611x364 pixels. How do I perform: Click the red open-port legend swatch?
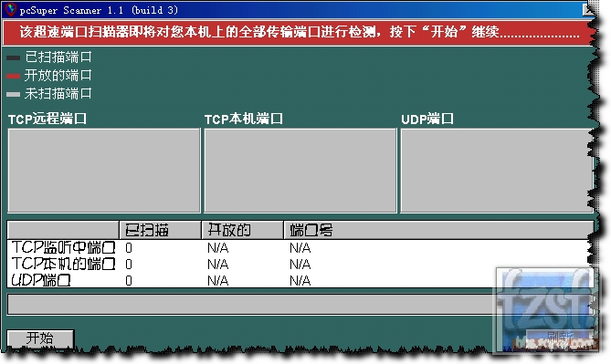click(x=14, y=76)
